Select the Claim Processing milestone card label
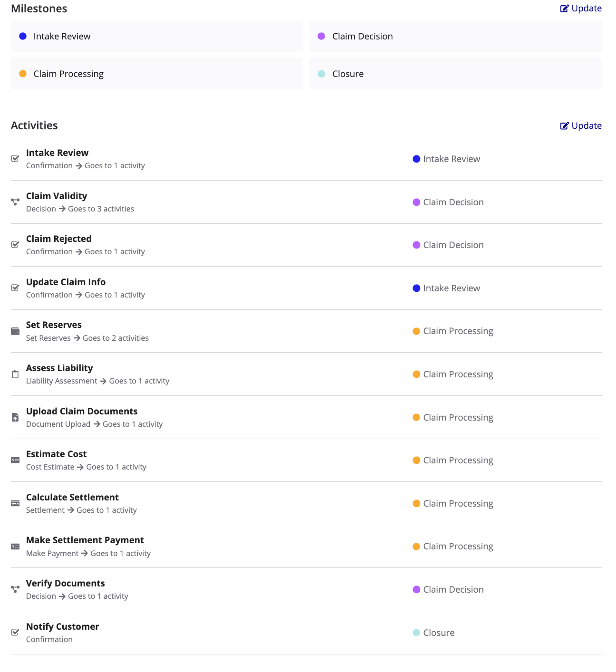The height and width of the screenshot is (672, 616). pyautogui.click(x=68, y=74)
